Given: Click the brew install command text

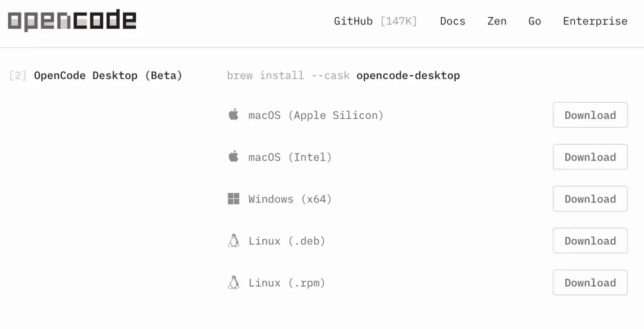Looking at the screenshot, I should (343, 76).
